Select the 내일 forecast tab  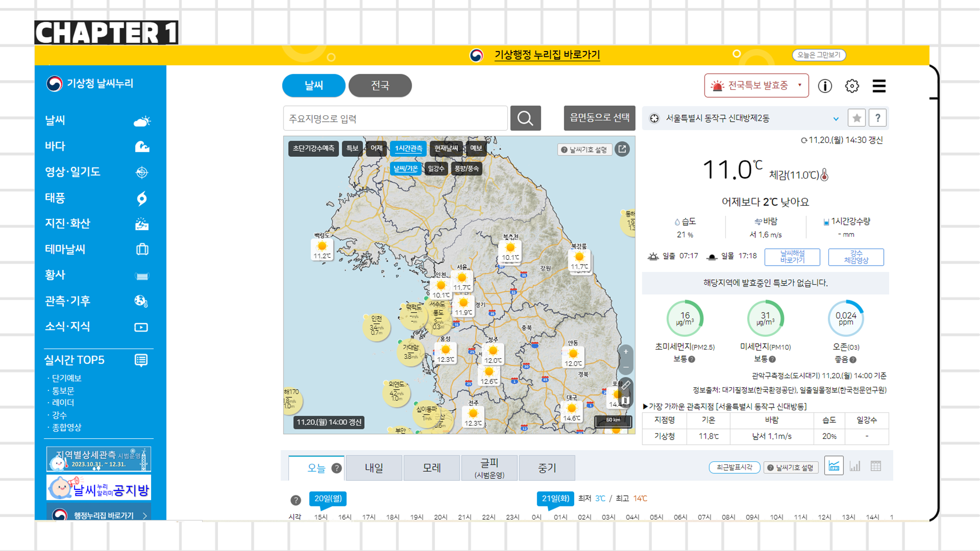pos(374,468)
